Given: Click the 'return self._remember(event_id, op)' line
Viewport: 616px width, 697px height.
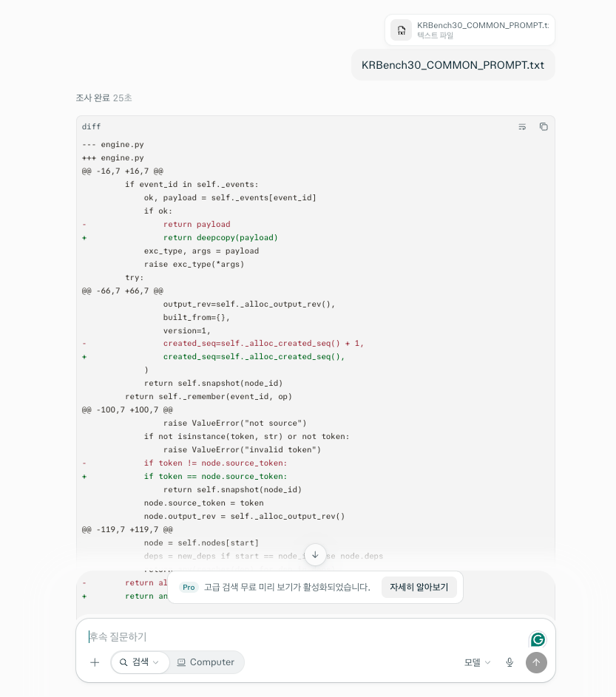Looking at the screenshot, I should tap(208, 396).
